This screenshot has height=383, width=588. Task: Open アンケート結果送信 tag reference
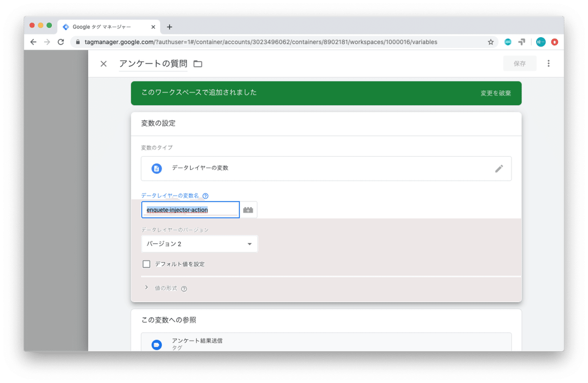326,342
